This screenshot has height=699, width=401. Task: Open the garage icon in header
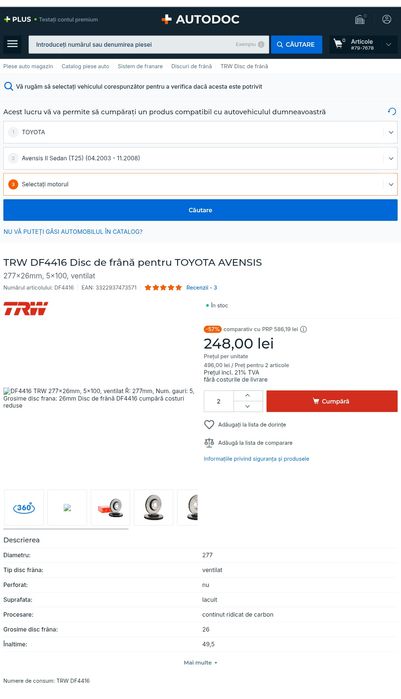coord(360,19)
